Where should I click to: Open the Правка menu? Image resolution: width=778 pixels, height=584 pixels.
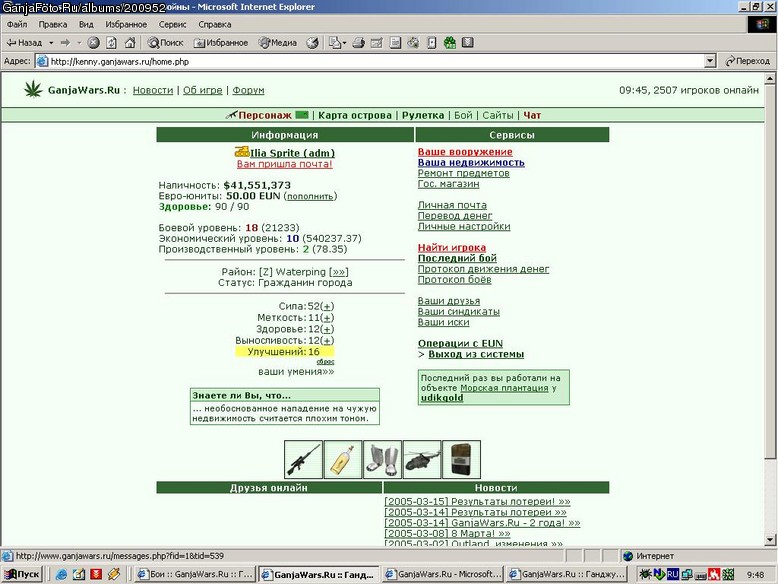pyautogui.click(x=53, y=24)
